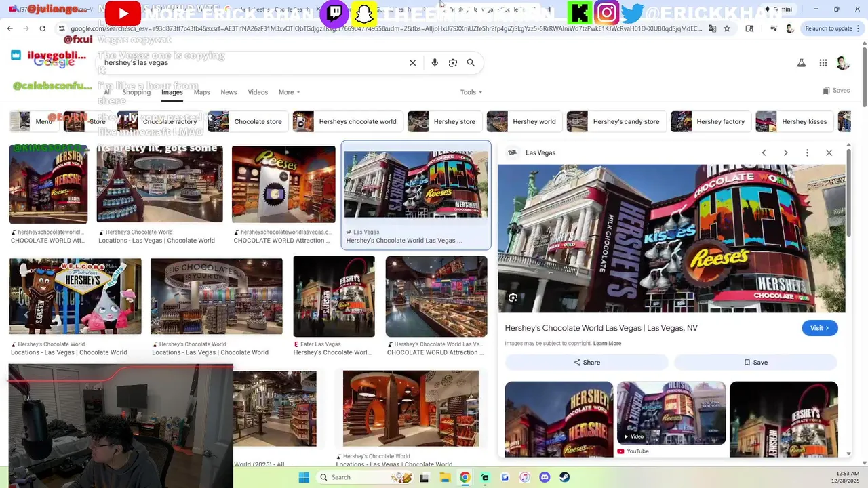
Task: Go back with the browser back arrow
Action: tap(9, 28)
